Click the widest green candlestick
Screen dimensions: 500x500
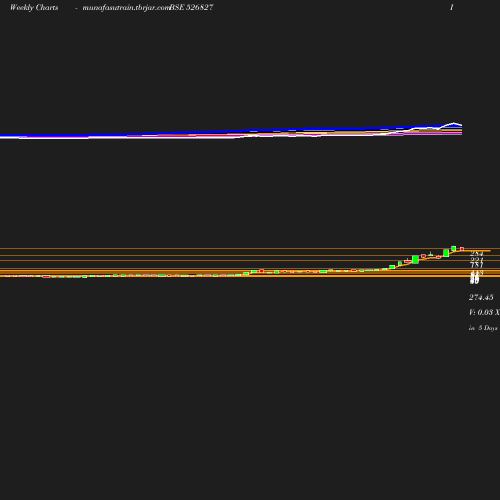(415, 259)
